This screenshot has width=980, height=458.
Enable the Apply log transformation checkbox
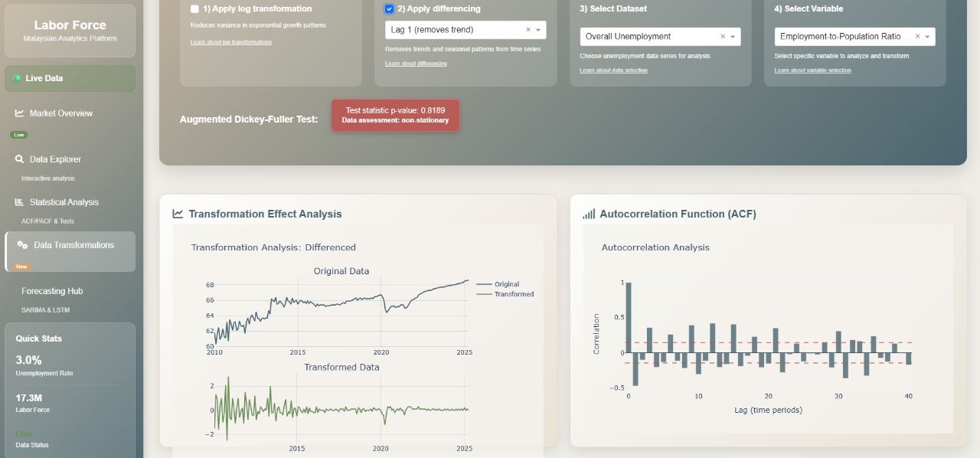[194, 9]
